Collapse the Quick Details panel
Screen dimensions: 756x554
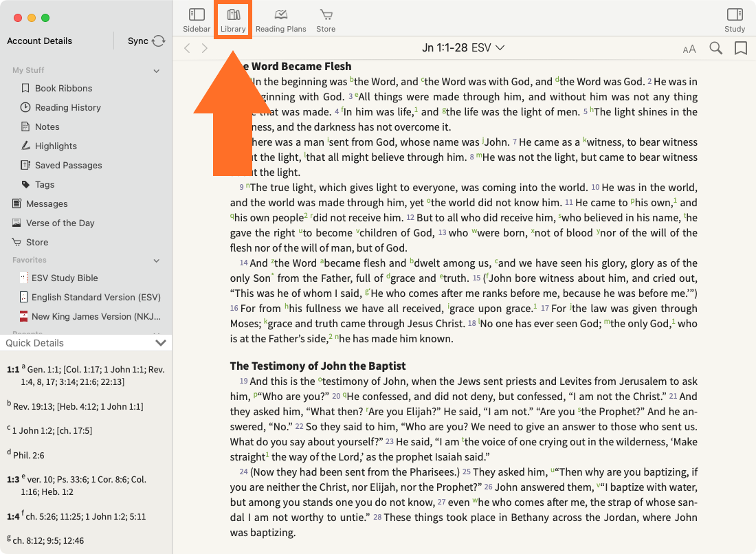160,343
